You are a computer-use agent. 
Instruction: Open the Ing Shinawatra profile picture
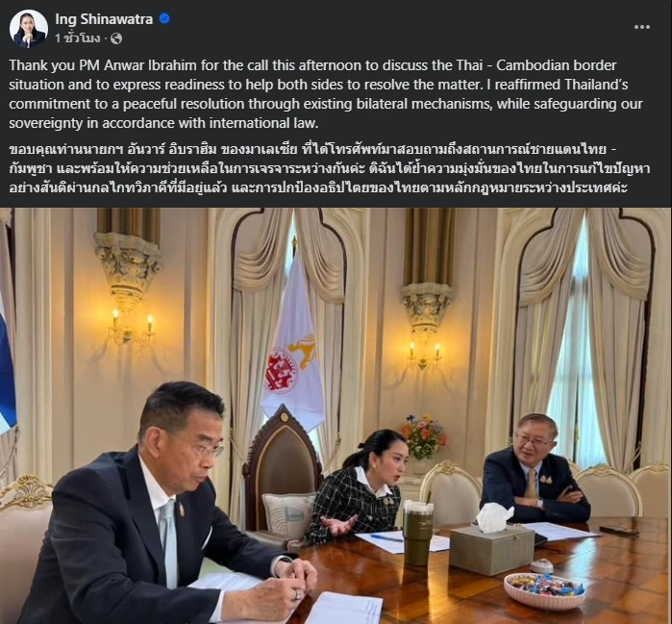[29, 29]
